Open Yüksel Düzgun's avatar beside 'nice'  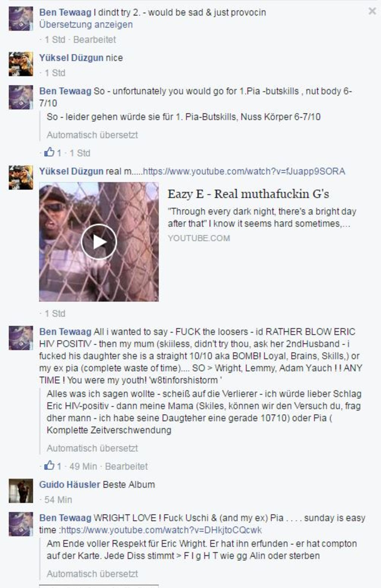tap(21, 64)
